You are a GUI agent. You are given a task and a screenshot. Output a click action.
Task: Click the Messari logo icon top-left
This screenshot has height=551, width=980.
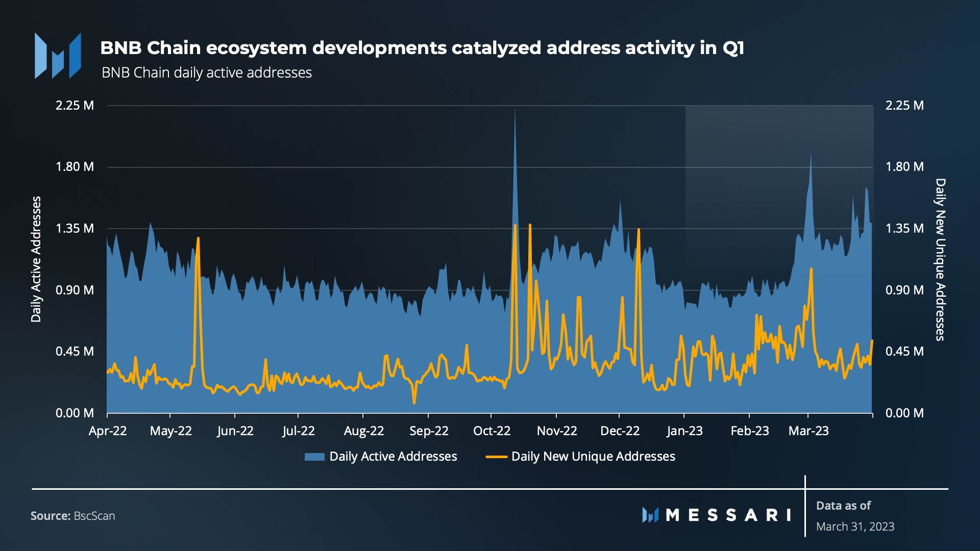tap(58, 56)
